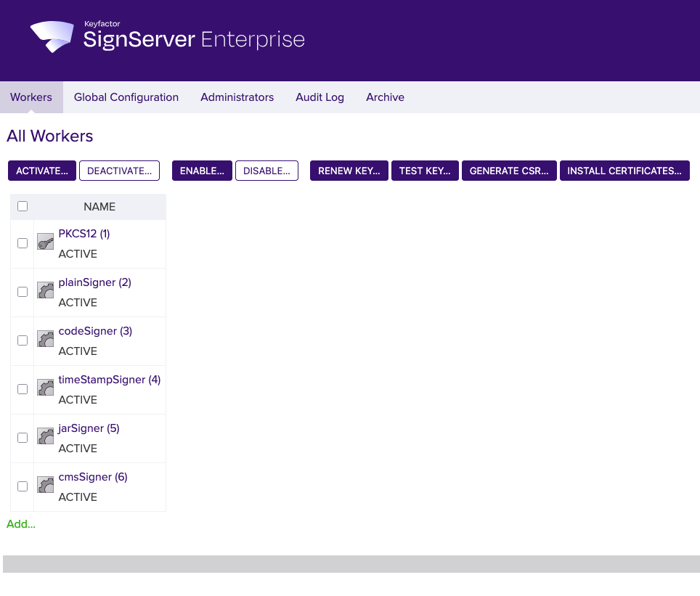
Task: Open the Archive tab
Action: click(x=385, y=97)
